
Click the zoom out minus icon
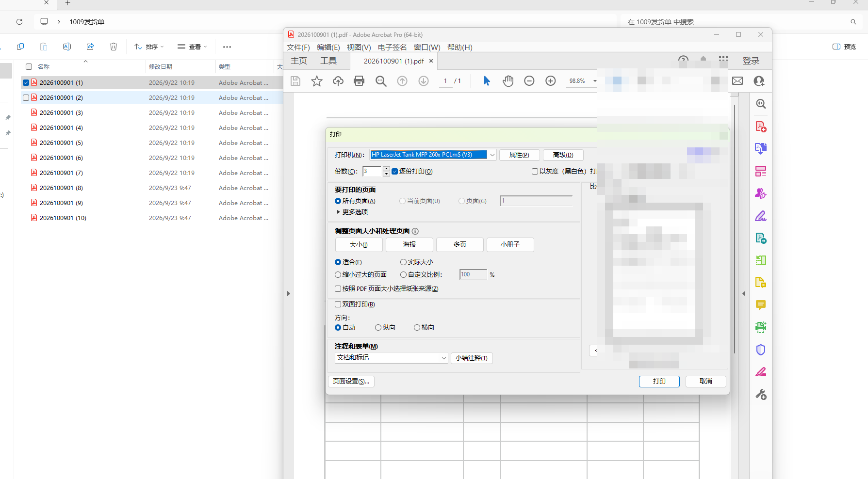coord(529,81)
